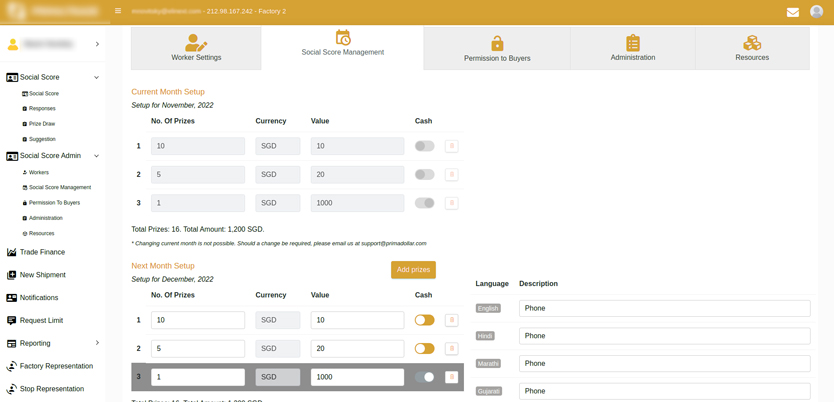
Task: Open the Permission to Buyers tab
Action: coord(497,48)
